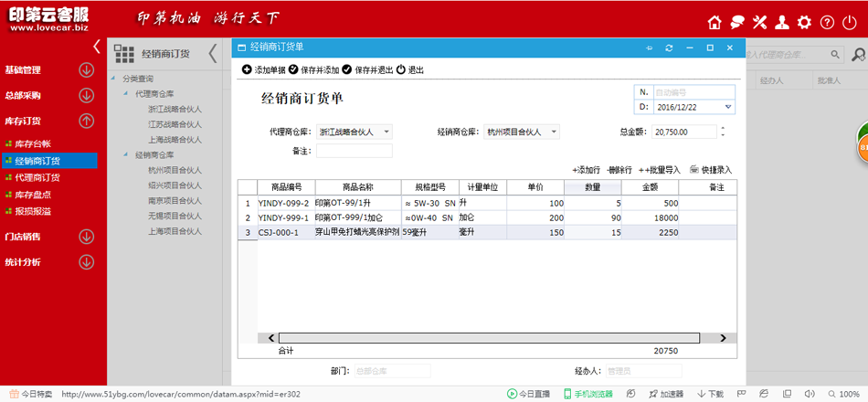Viewport: 868px width, 402px height.
Task: Go to the home page icon
Action: tap(715, 23)
